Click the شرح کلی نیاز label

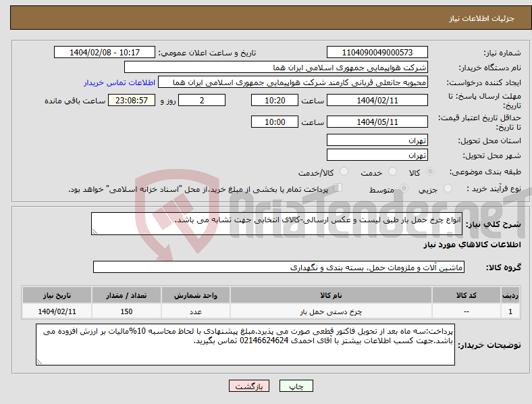pos(494,224)
